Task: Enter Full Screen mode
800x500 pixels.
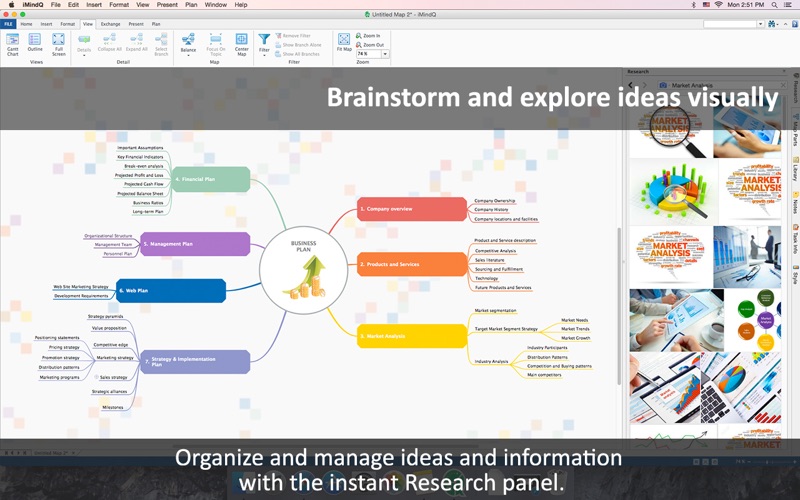Action: tap(59, 44)
